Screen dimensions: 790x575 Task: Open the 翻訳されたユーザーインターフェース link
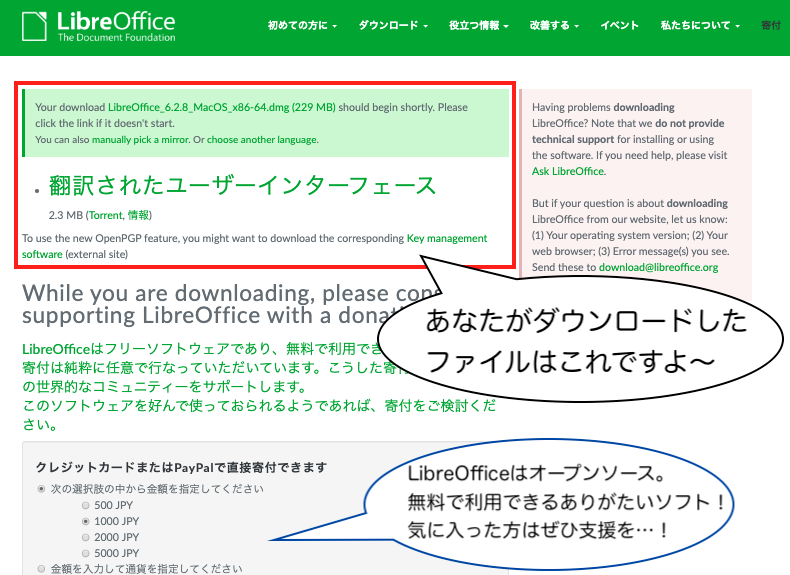(242, 185)
